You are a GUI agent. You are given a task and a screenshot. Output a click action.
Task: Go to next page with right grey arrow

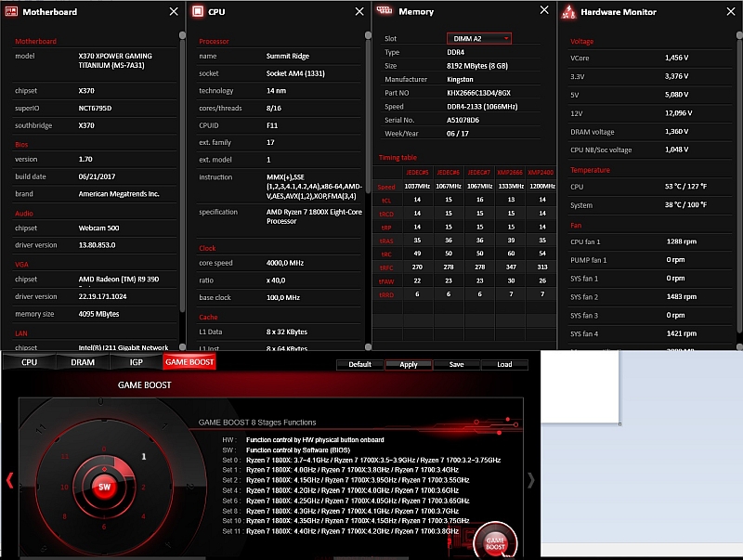[x=530, y=480]
